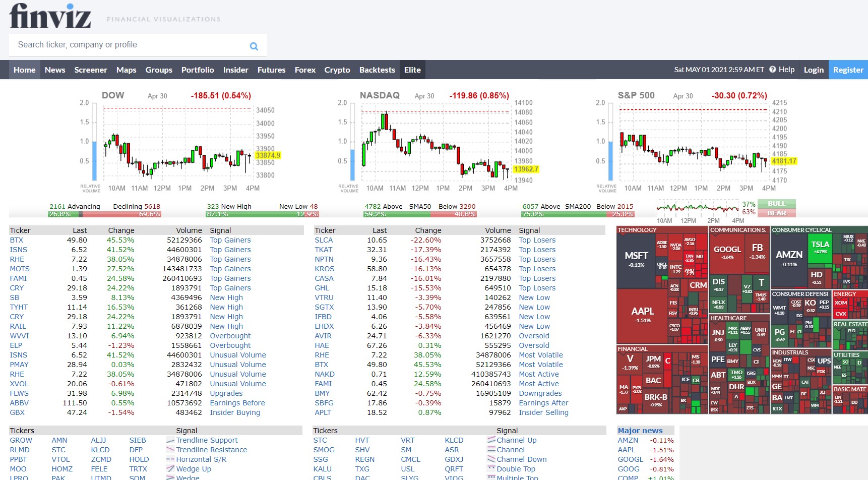Click the Channel Up pattern icon
The height and width of the screenshot is (480, 868).
click(491, 440)
